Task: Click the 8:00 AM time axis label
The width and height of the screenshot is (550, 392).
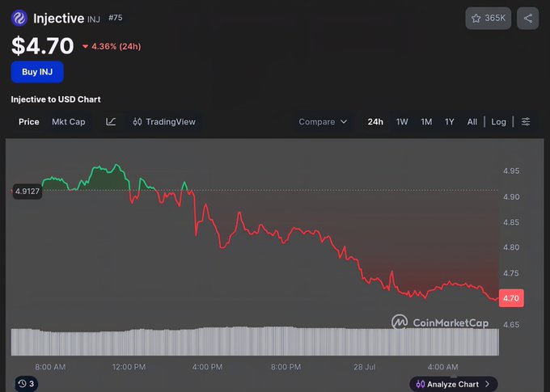Action: click(50, 367)
